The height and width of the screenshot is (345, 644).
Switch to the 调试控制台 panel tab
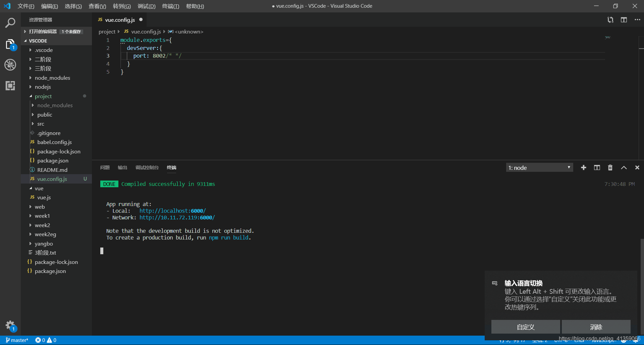(x=147, y=167)
